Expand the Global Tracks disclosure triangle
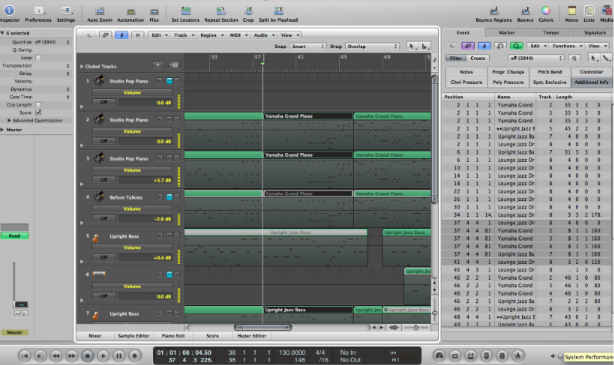The image size is (614, 365). 81,66
